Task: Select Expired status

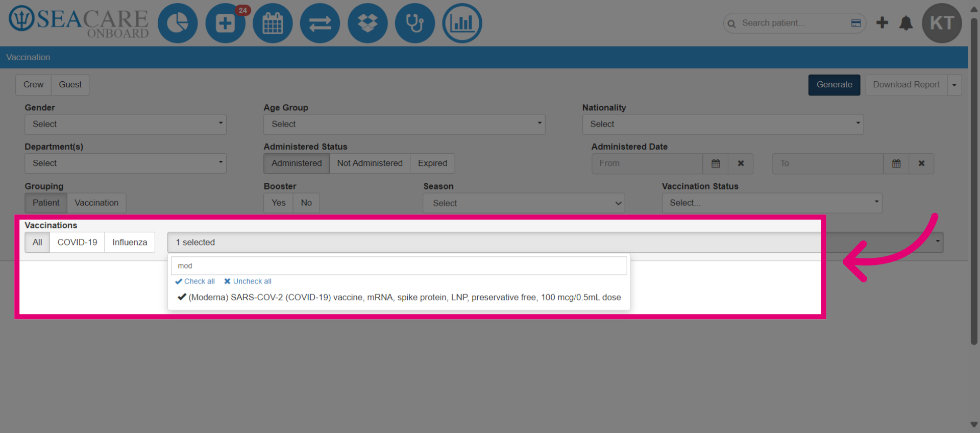Action: pos(432,163)
